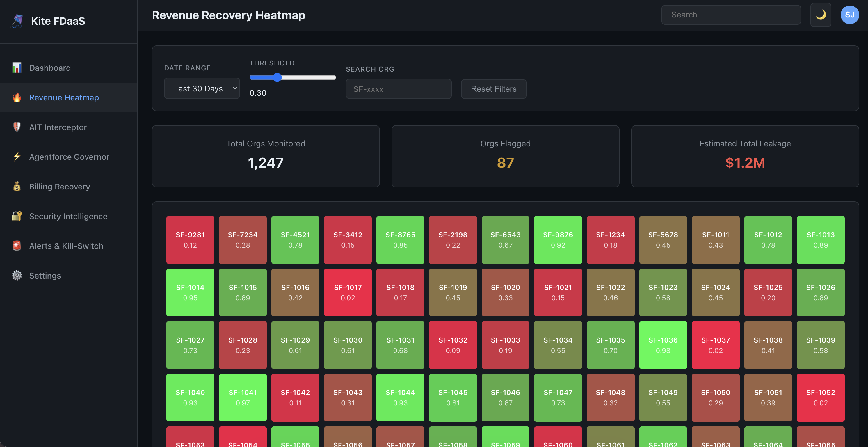
Task: Toggle dark mode with the moon button
Action: (821, 15)
